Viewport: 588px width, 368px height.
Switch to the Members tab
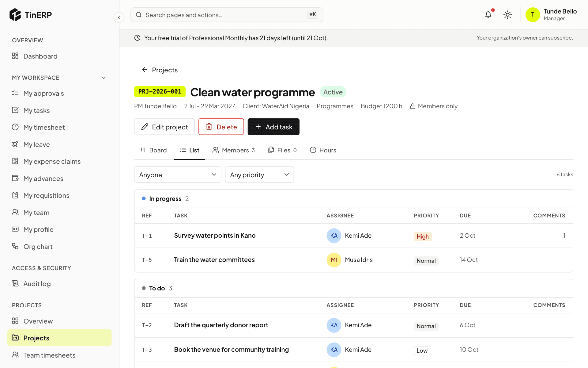234,150
